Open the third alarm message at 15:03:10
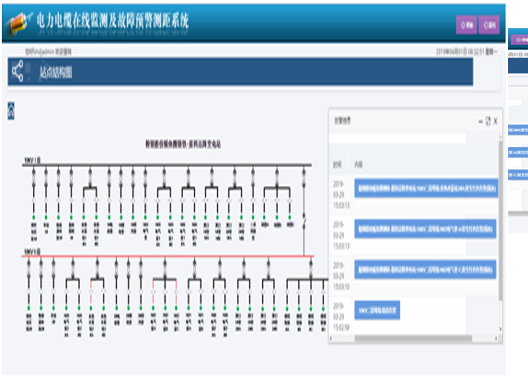 point(425,269)
